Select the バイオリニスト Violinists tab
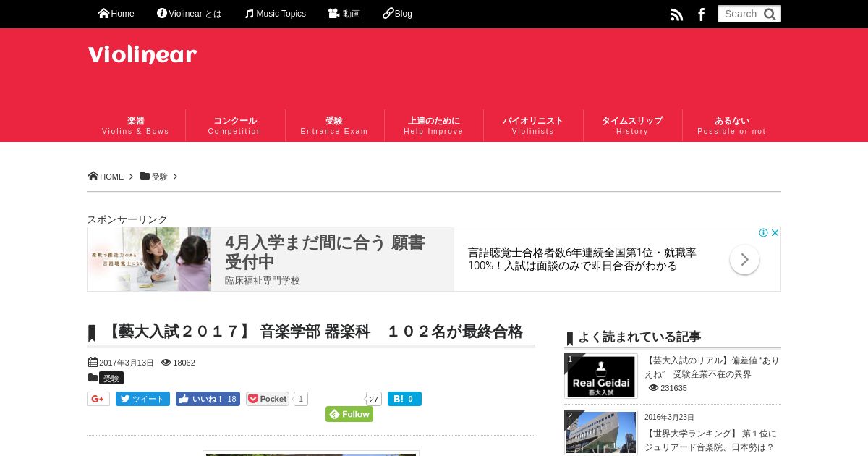The image size is (868, 456). pos(533,125)
